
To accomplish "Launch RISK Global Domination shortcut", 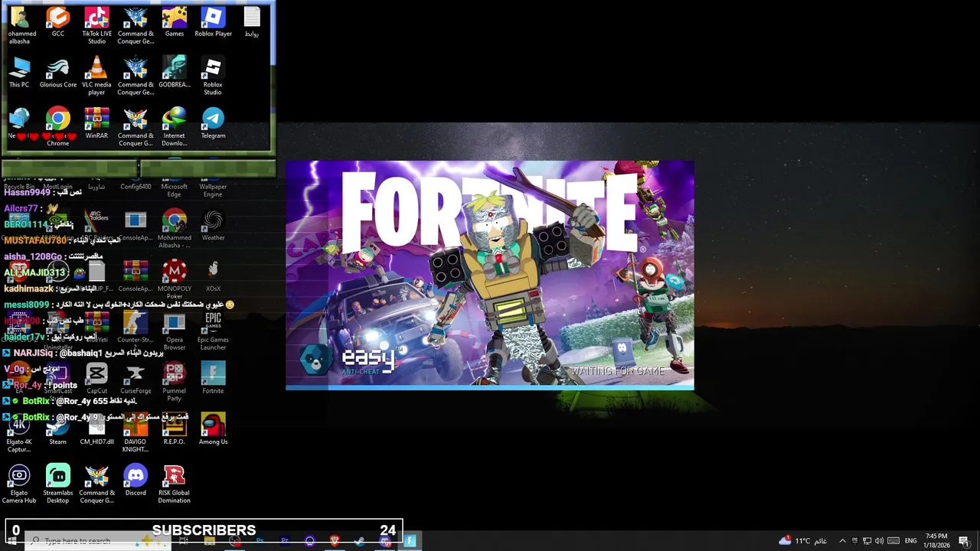I will pos(174,485).
